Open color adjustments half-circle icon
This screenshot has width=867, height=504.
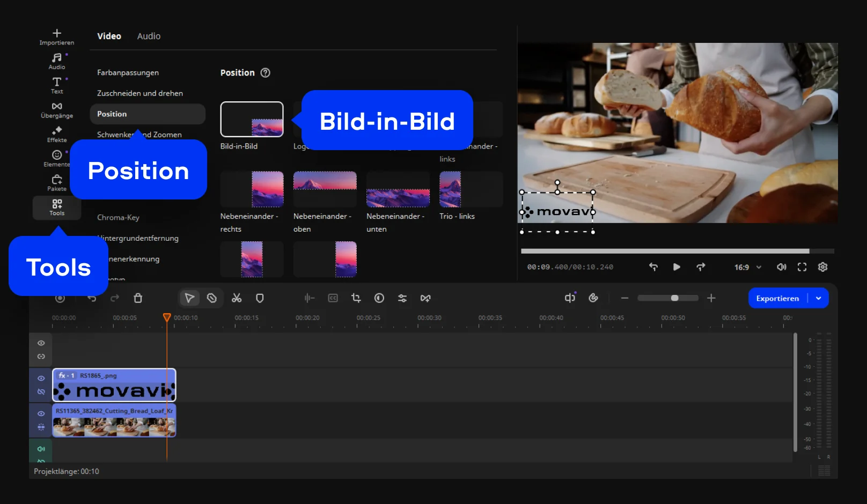(x=379, y=298)
